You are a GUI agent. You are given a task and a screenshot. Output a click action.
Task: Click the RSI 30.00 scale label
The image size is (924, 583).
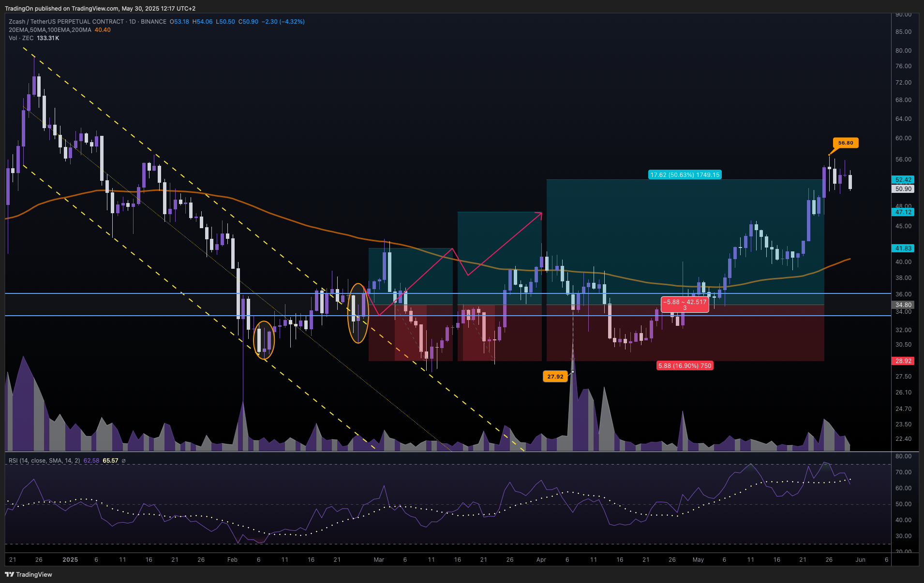pyautogui.click(x=903, y=536)
